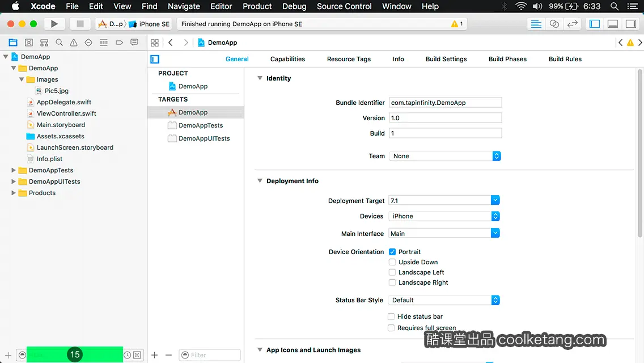Check Requires full screen
Screen dimensions: 644x363
391,328
